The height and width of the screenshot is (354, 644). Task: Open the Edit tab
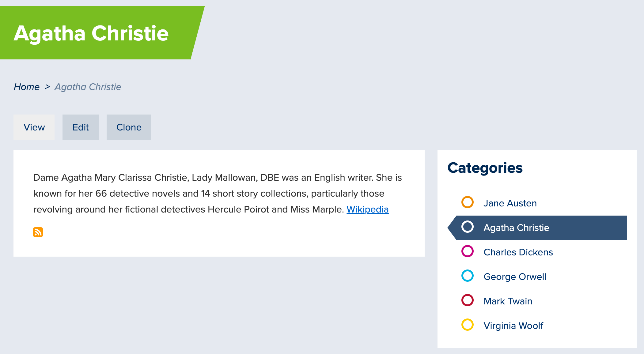click(x=81, y=127)
